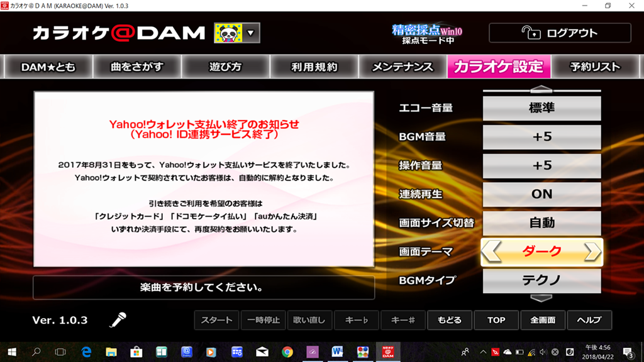Select the メンテナンス tab
Image resolution: width=644 pixels, height=362 pixels.
coord(402,67)
